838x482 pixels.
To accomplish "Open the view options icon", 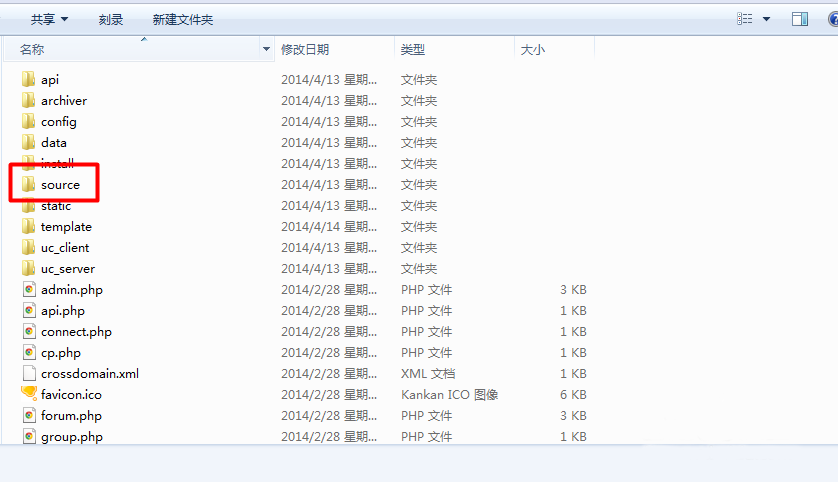I will pos(744,19).
